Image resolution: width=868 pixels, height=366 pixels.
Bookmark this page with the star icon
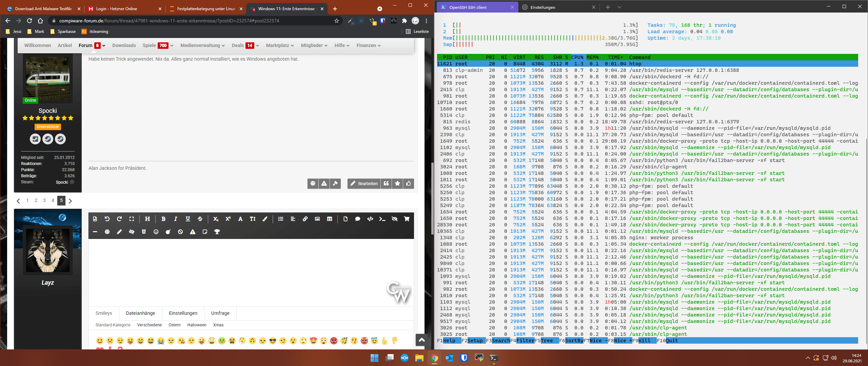point(336,21)
